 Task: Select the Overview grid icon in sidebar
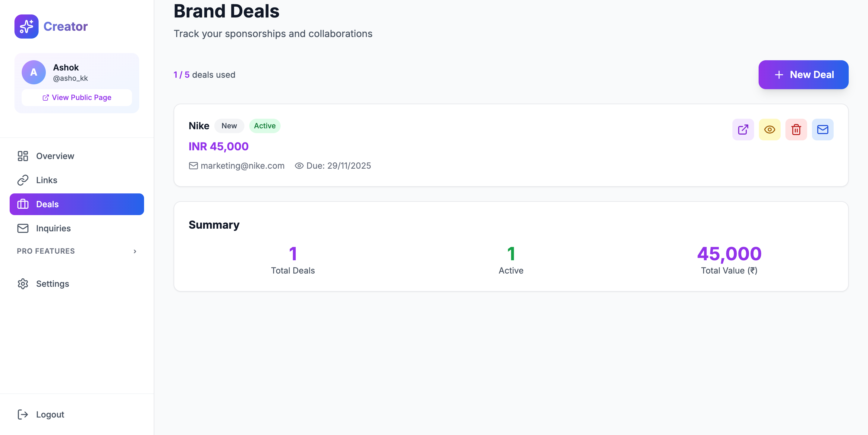pos(23,156)
